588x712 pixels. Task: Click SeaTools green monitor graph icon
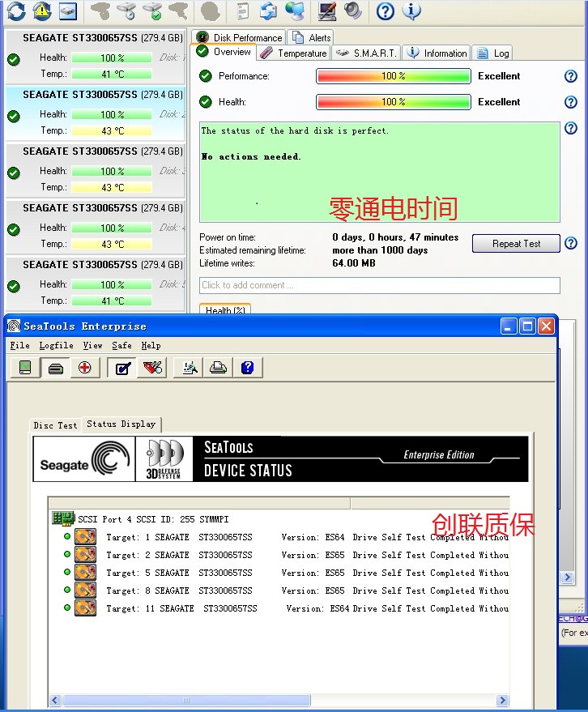point(25,368)
